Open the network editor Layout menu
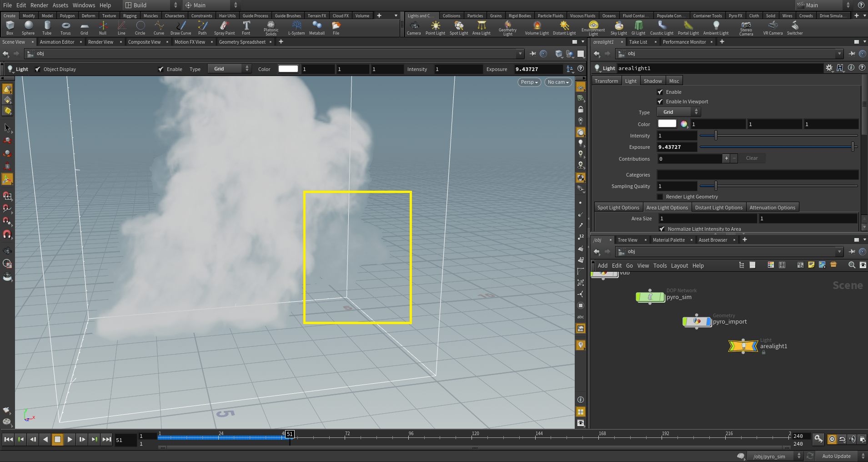 click(x=679, y=266)
